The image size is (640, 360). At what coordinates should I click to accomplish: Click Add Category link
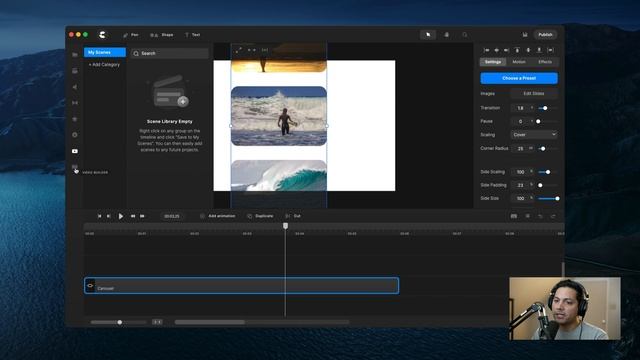pos(104,65)
